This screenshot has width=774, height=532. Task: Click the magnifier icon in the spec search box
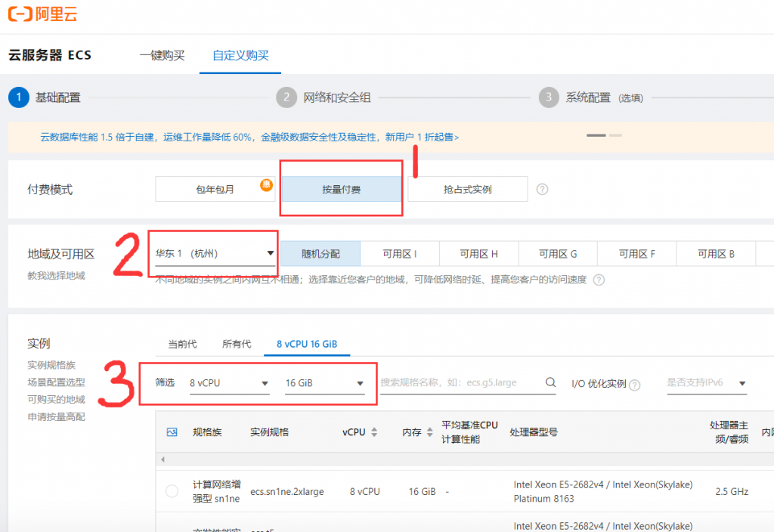[x=551, y=382]
